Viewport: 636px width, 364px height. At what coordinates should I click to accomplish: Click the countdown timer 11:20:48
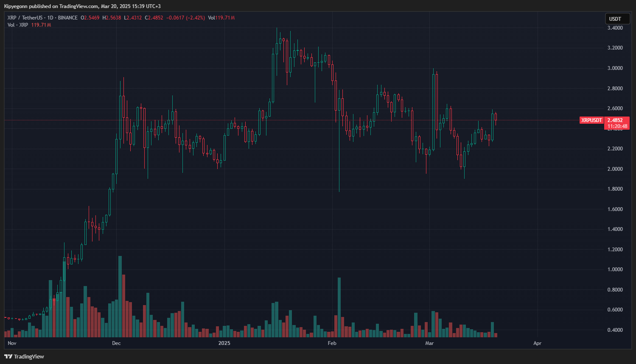(617, 126)
